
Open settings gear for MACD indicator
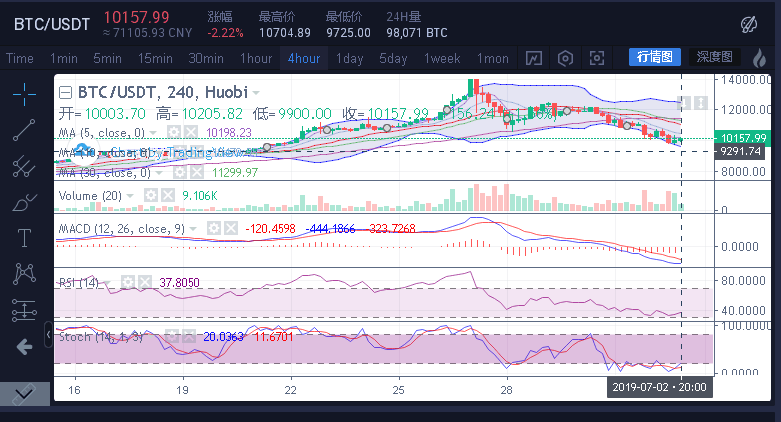tap(214, 229)
